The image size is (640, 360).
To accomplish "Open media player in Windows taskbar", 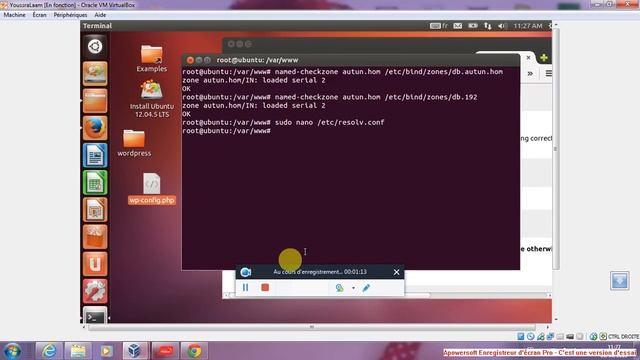I will [x=107, y=351].
